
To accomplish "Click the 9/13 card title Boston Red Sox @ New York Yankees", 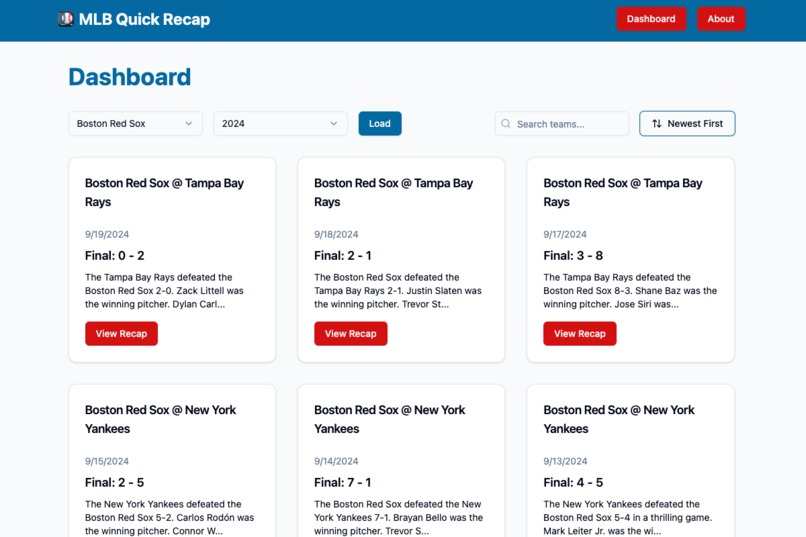I will click(x=619, y=419).
